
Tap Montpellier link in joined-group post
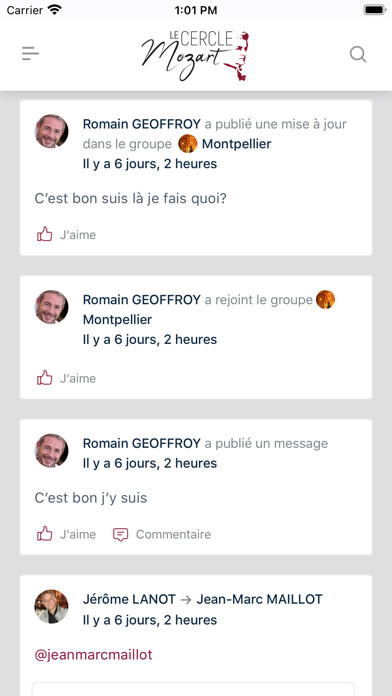pyautogui.click(x=117, y=320)
